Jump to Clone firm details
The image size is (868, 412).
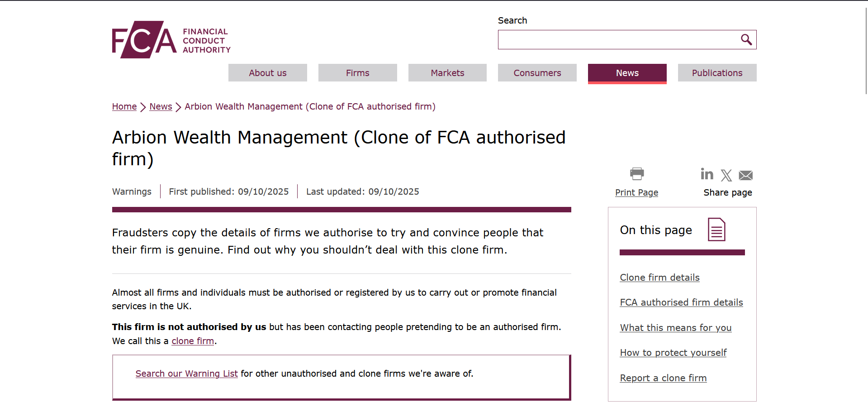pos(659,277)
